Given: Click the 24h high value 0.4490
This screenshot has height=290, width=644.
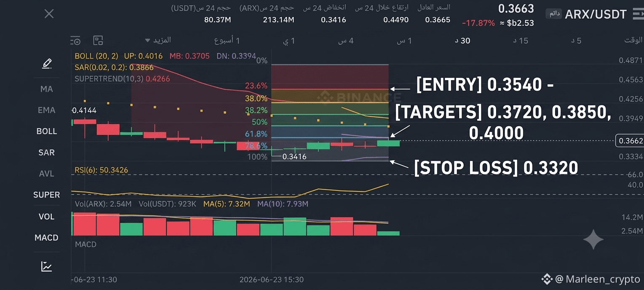Looking at the screenshot, I should pyautogui.click(x=396, y=20).
